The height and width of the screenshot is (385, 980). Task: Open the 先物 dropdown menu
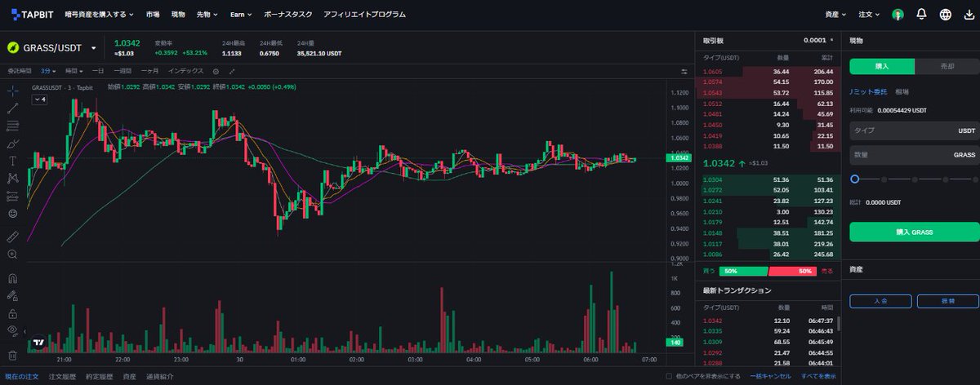pos(208,15)
